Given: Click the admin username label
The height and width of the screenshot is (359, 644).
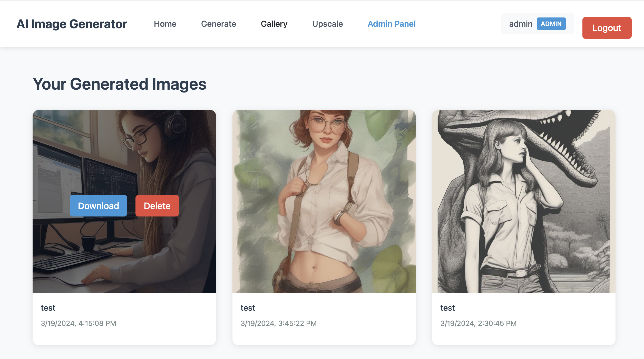Looking at the screenshot, I should pyautogui.click(x=521, y=24).
